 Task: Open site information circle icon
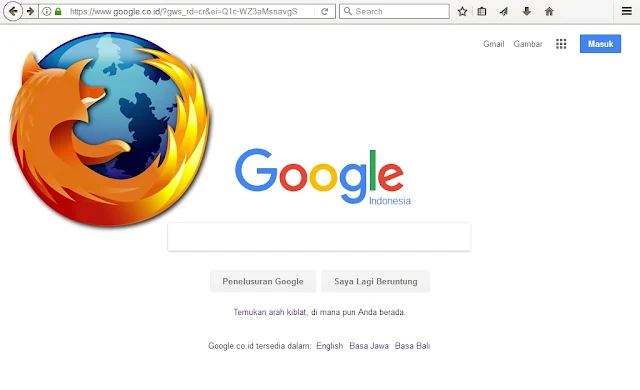click(47, 11)
